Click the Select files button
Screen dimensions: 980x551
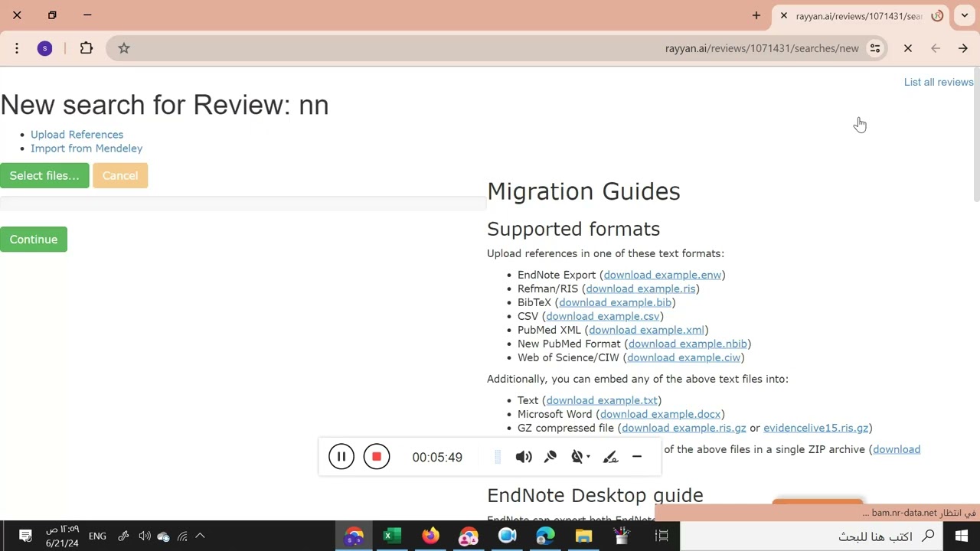click(x=44, y=176)
